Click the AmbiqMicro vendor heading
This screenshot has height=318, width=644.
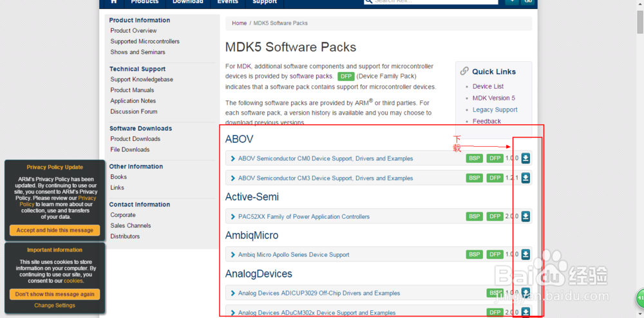(x=252, y=236)
